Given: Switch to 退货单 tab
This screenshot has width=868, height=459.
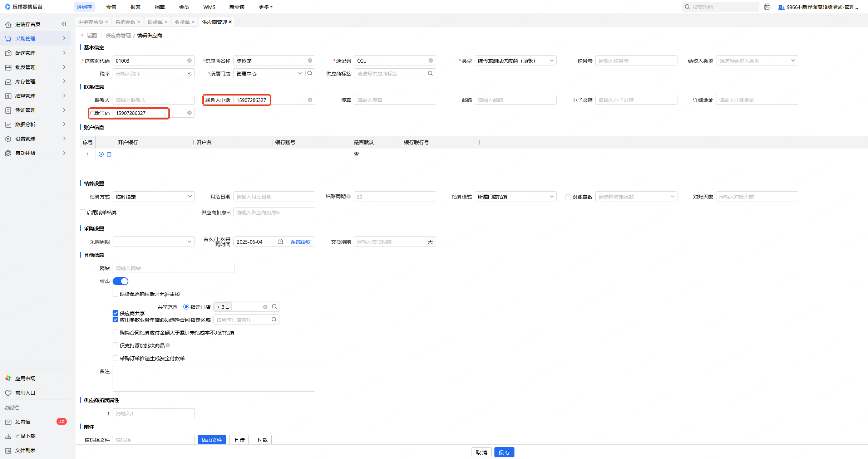Looking at the screenshot, I should [155, 22].
